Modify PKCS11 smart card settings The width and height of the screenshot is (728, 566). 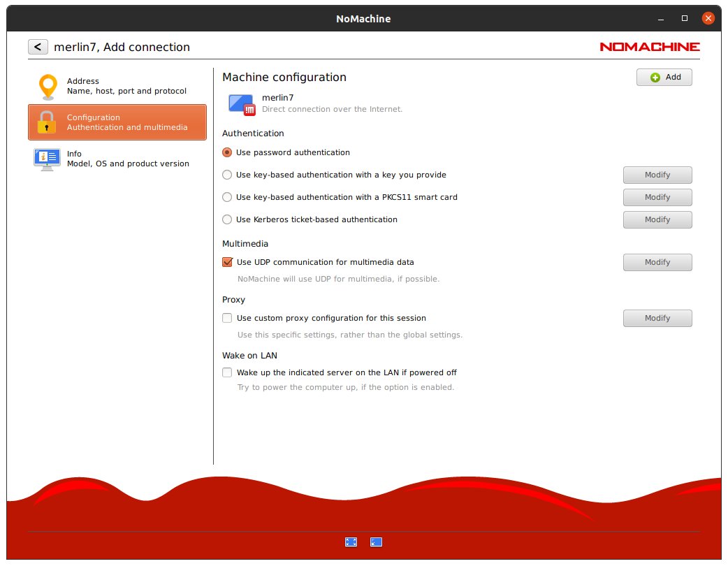657,197
